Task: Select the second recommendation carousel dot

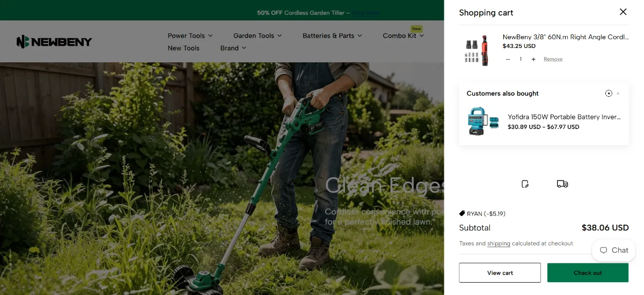Action: pos(618,93)
